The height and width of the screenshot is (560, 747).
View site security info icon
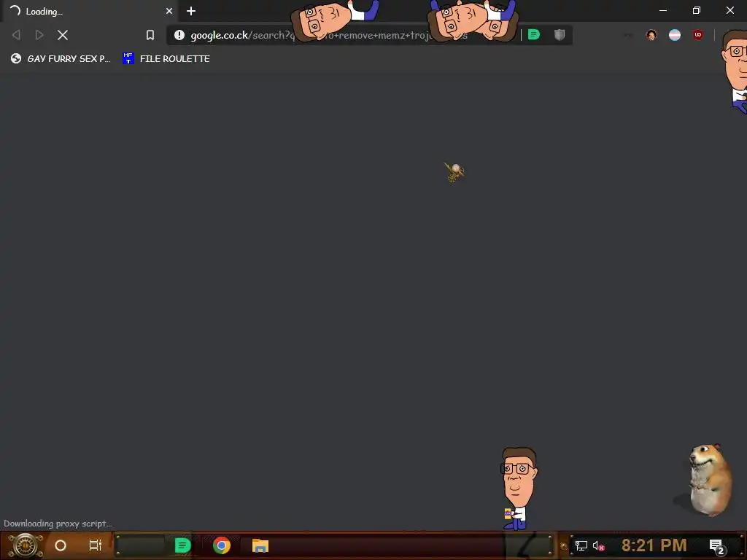coord(179,35)
